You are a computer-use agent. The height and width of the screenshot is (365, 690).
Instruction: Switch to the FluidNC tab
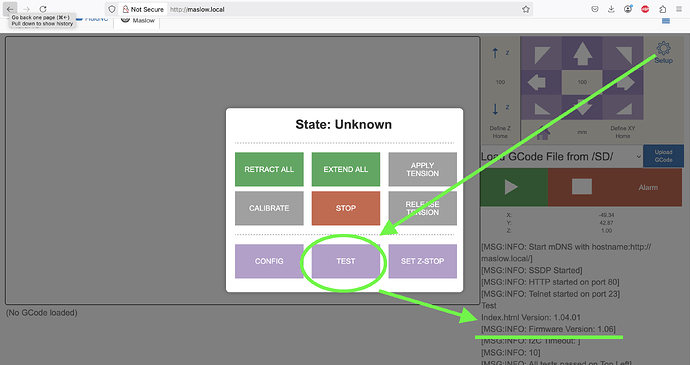click(x=92, y=19)
